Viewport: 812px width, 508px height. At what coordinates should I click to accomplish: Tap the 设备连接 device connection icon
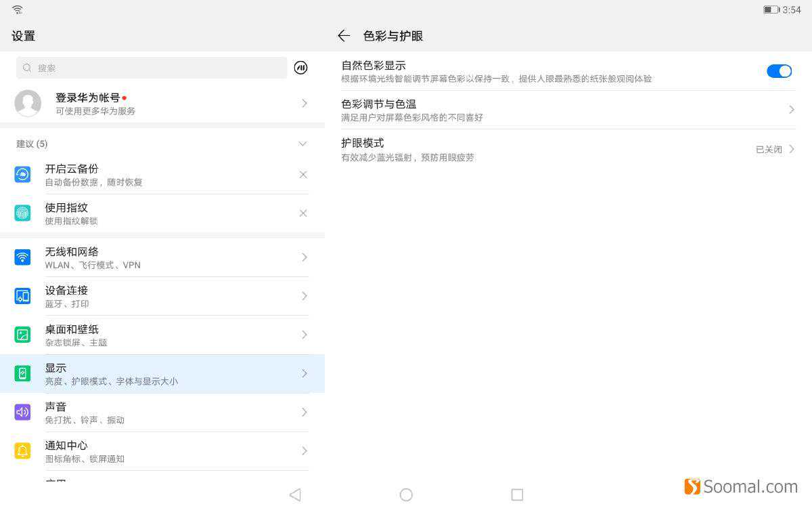tap(22, 296)
